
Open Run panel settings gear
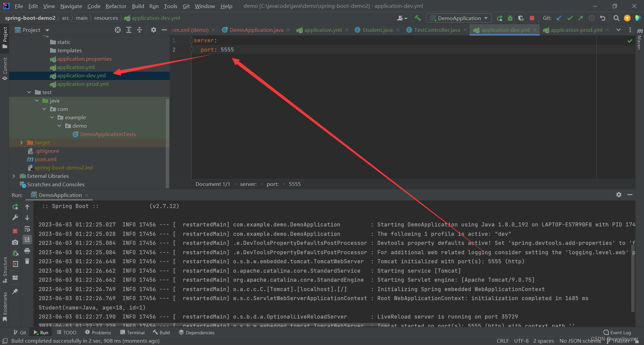[619, 195]
